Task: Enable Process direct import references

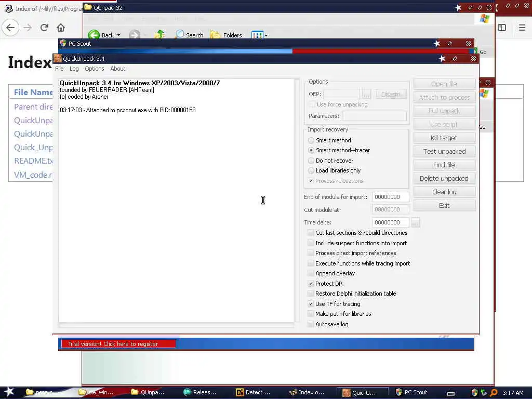Action: [311, 253]
